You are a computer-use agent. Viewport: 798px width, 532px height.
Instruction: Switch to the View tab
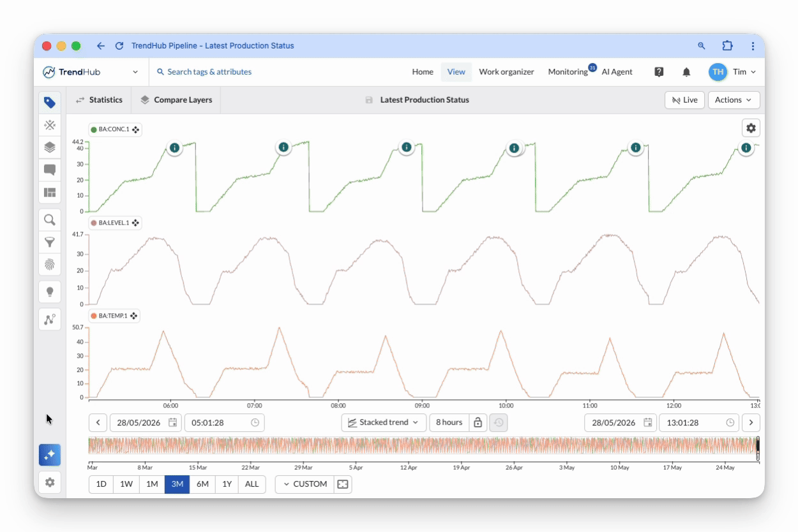[x=456, y=72]
